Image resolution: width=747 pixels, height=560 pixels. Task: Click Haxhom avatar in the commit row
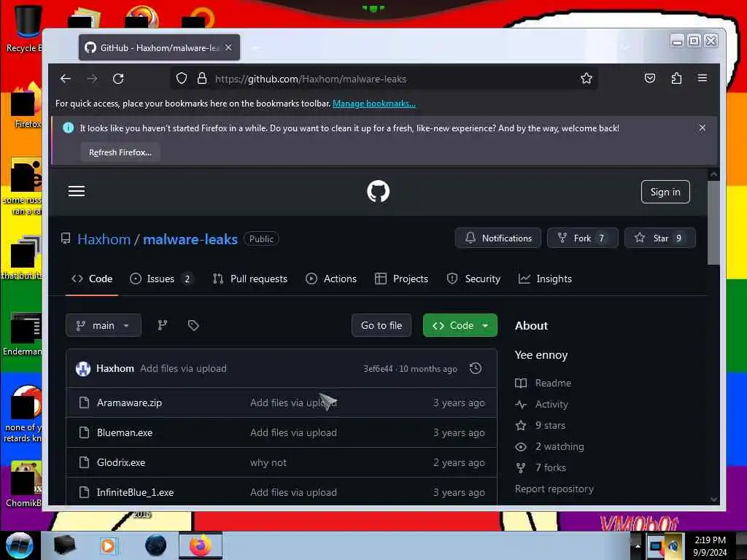point(83,368)
